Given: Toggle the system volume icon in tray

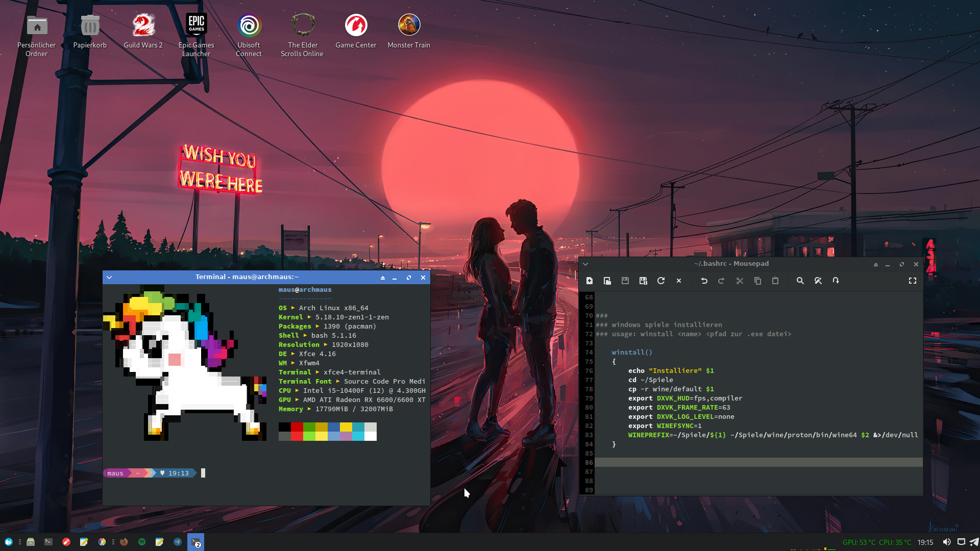Looking at the screenshot, I should coord(946,542).
